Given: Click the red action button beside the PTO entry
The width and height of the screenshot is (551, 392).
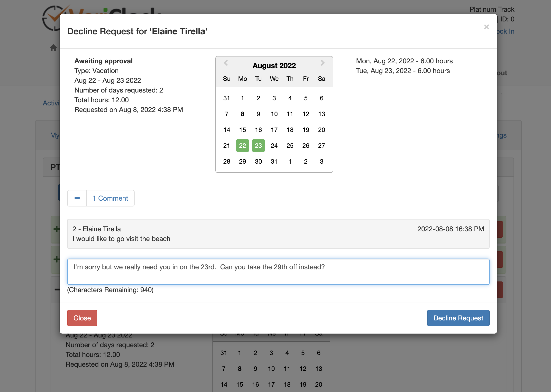Looking at the screenshot, I should (x=500, y=229).
